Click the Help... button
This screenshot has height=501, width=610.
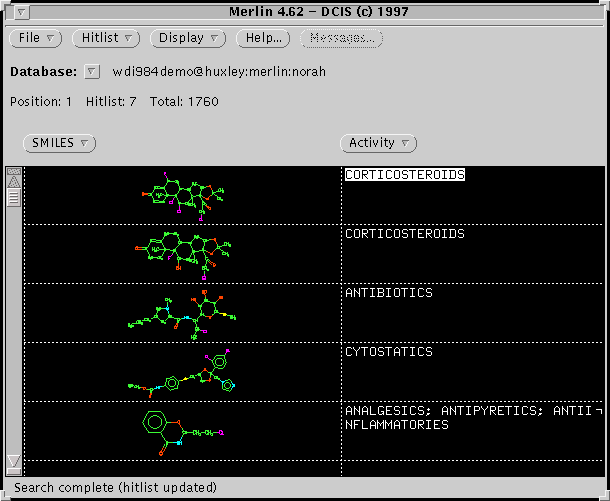click(263, 38)
